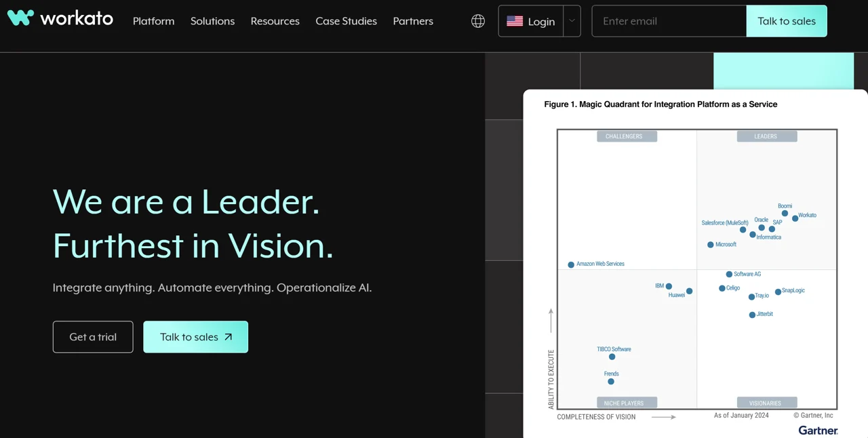Click the Gartner logo text
Image resolution: width=868 pixels, height=438 pixels.
(818, 430)
